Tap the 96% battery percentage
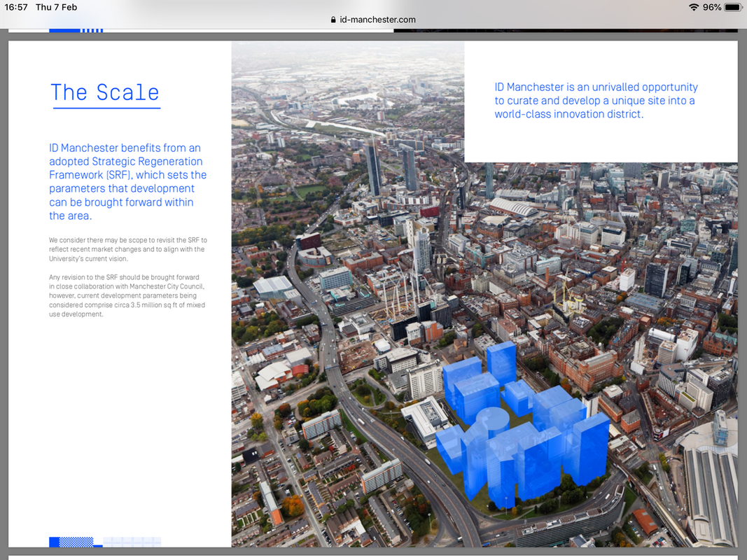This screenshot has width=747, height=560. (712, 7)
